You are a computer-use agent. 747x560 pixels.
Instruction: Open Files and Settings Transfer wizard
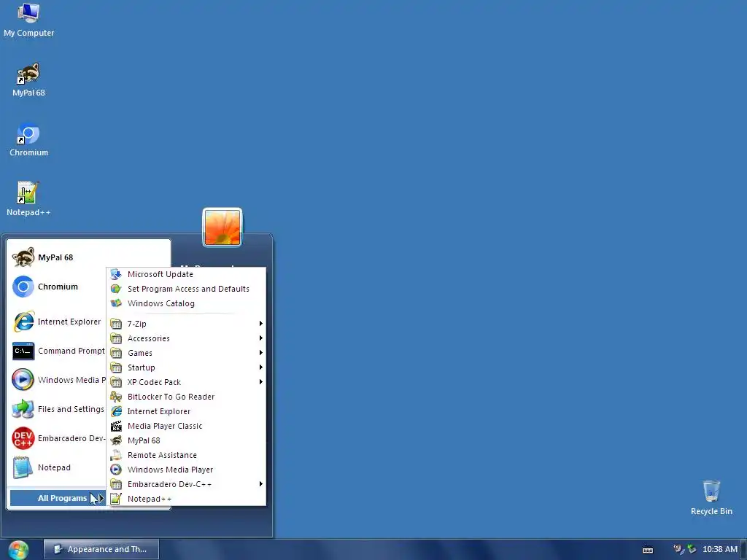57,409
